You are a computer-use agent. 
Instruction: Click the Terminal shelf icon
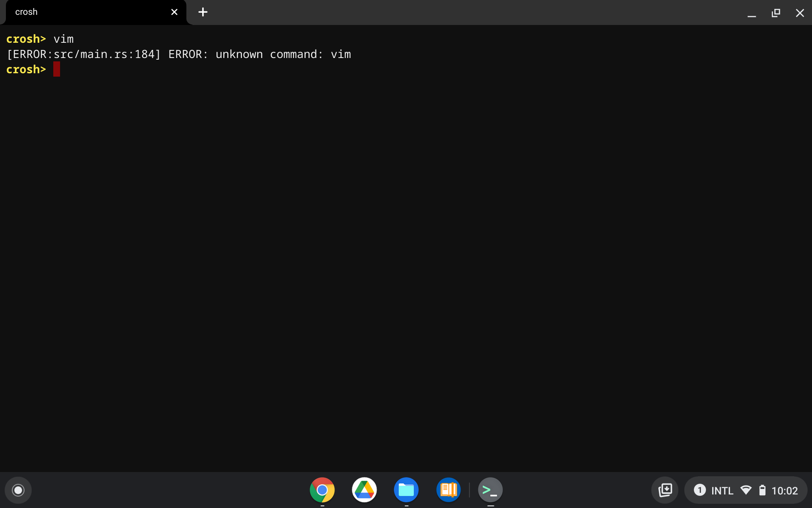[x=490, y=490]
